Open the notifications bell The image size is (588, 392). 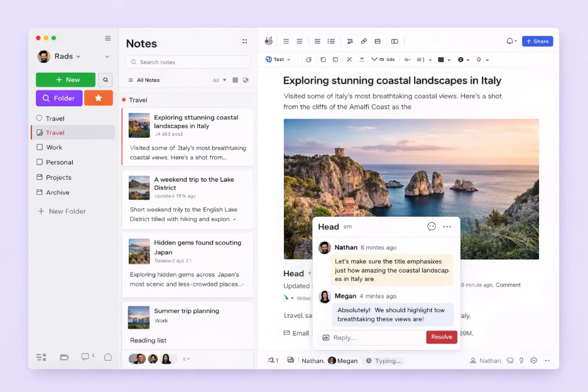(x=510, y=41)
